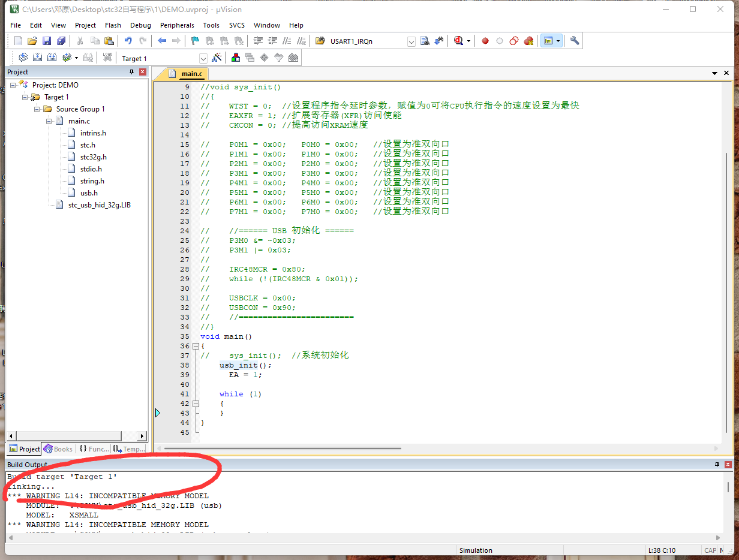739x560 pixels.
Task: Paste from clipboard toolbar icon
Action: click(109, 41)
